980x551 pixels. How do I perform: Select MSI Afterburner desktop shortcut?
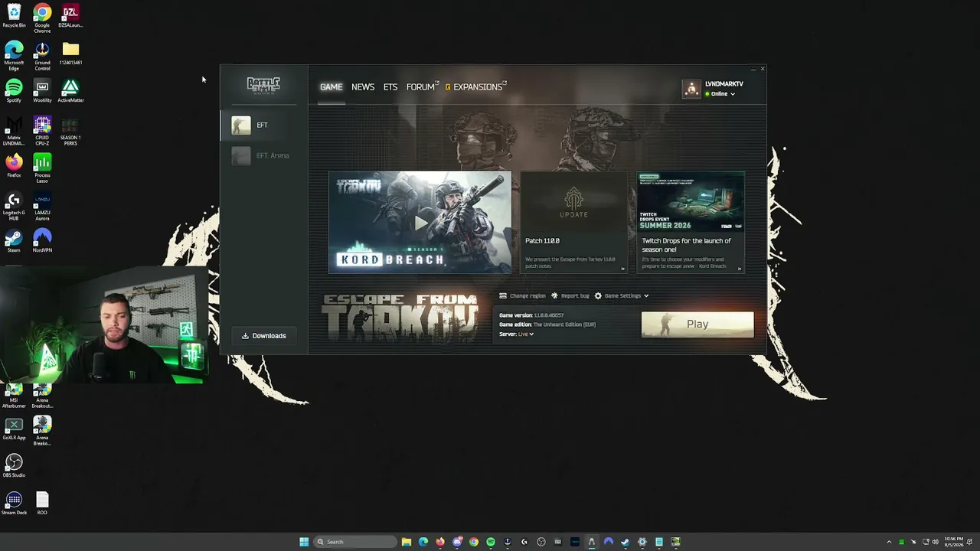(14, 396)
